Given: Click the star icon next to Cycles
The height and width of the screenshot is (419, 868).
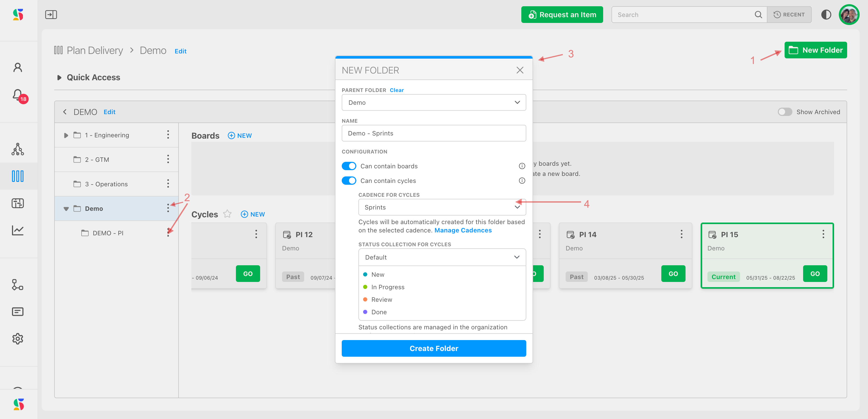Looking at the screenshot, I should click(228, 214).
